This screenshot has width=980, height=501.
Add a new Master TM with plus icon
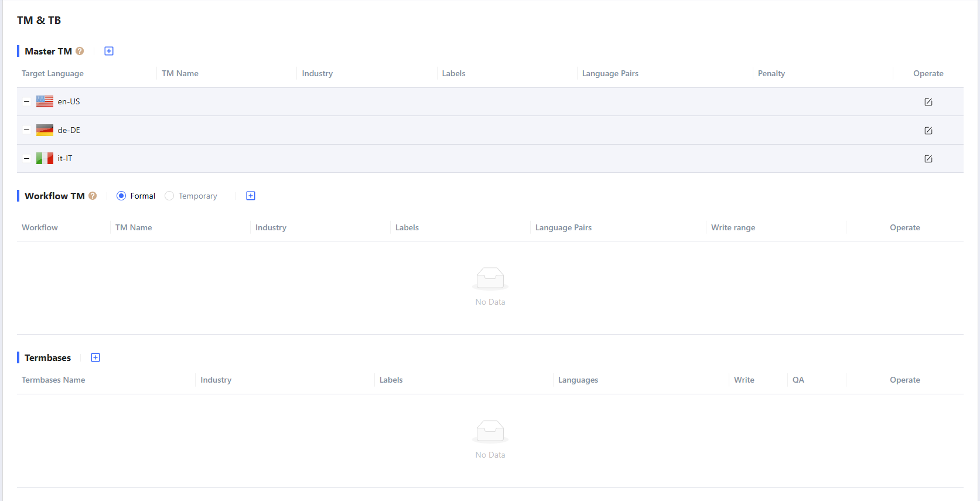[x=109, y=51]
